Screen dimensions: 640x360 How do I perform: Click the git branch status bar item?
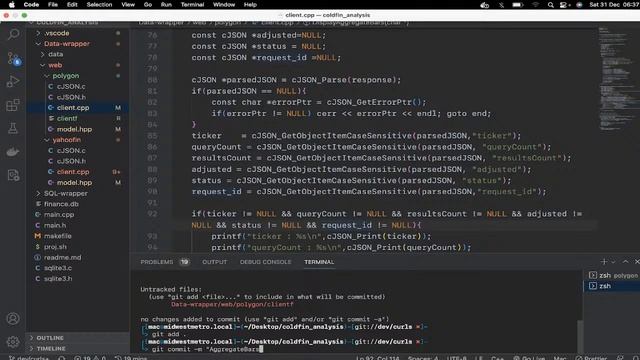point(29,358)
